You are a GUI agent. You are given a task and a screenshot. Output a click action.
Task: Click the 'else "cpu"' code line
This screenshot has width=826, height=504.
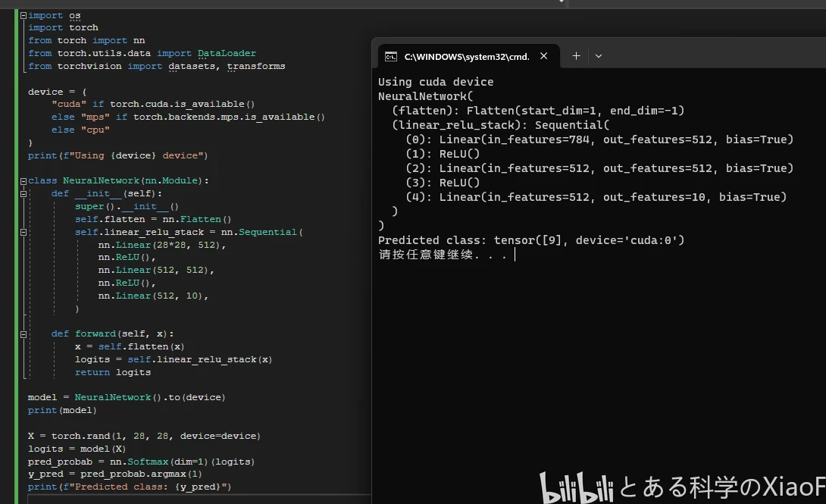point(80,130)
